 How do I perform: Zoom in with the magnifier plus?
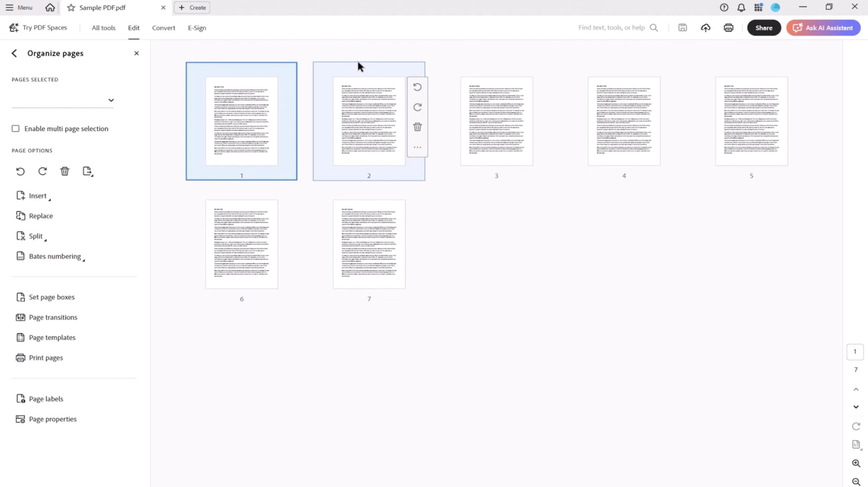(856, 463)
